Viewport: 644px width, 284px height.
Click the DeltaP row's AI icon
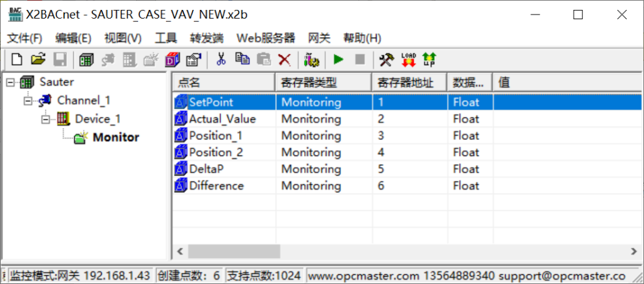181,169
